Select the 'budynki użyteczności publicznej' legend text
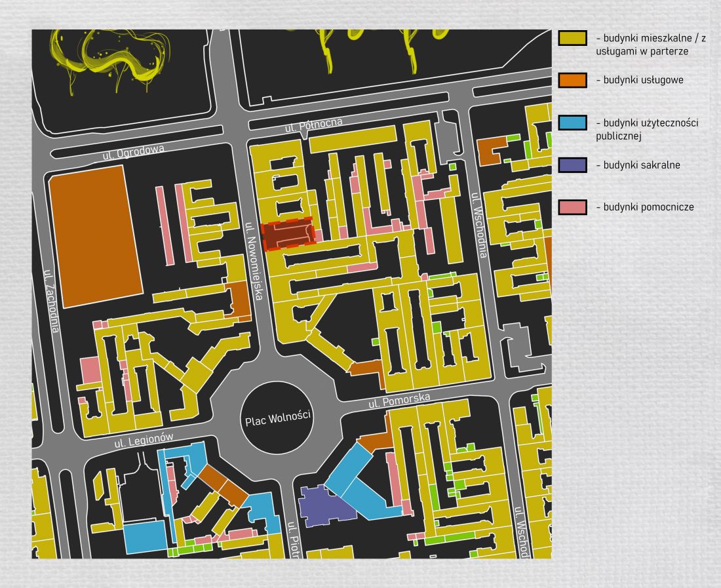Image resolution: width=721 pixels, height=588 pixels. pos(648,129)
